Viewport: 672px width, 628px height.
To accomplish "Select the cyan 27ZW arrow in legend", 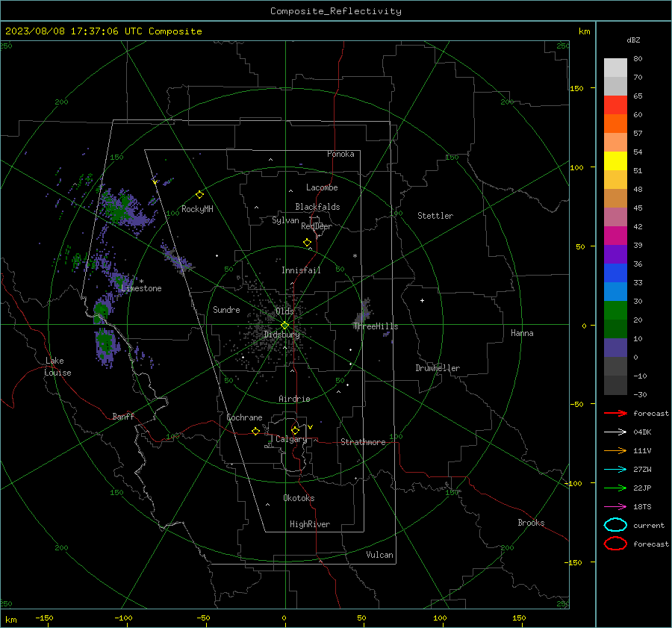I will 615,470.
